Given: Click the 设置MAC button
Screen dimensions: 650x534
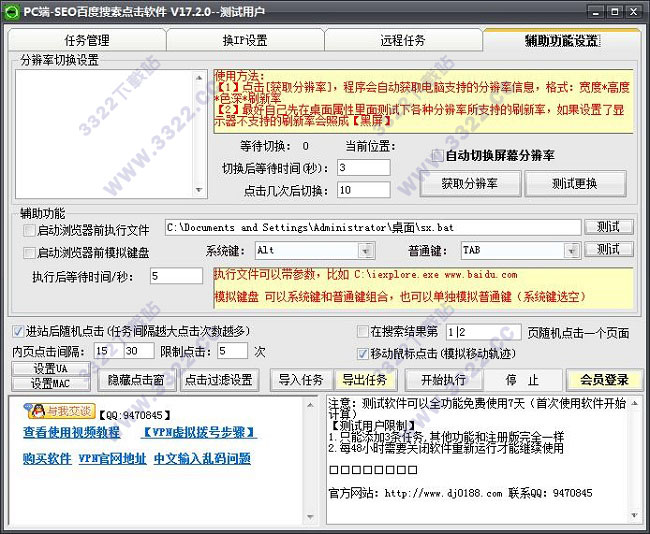Looking at the screenshot, I should pyautogui.click(x=51, y=384).
